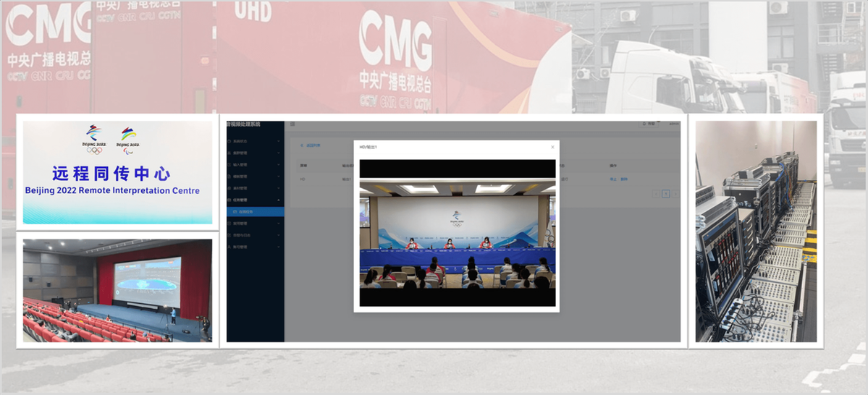This screenshot has height=395, width=868.
Task: Go to the next page arrow
Action: (675, 194)
